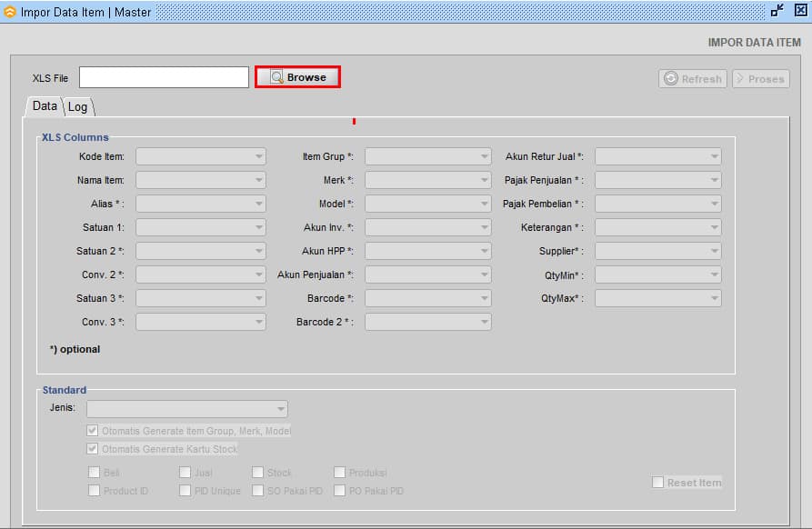Click the restore window icon

(x=777, y=11)
